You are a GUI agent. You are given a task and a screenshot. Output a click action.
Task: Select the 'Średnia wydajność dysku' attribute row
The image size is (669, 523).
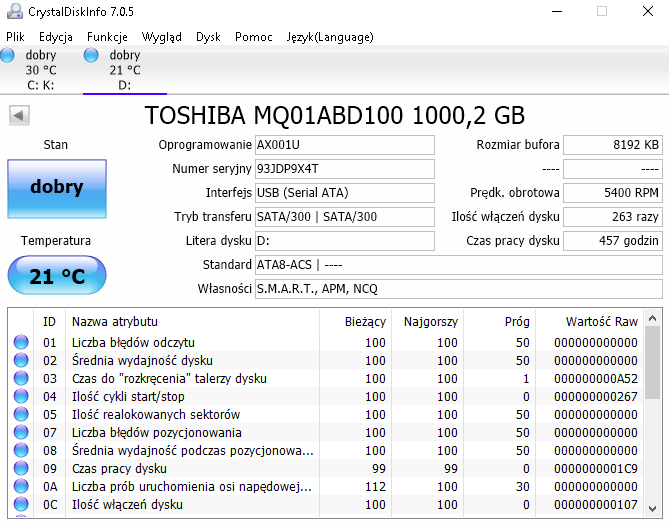326,360
